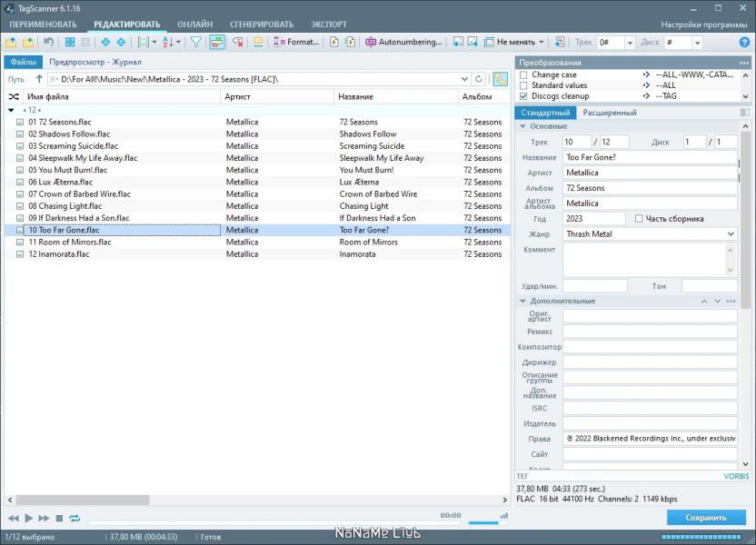Deselect all files using the gray grid icon

[85, 43]
